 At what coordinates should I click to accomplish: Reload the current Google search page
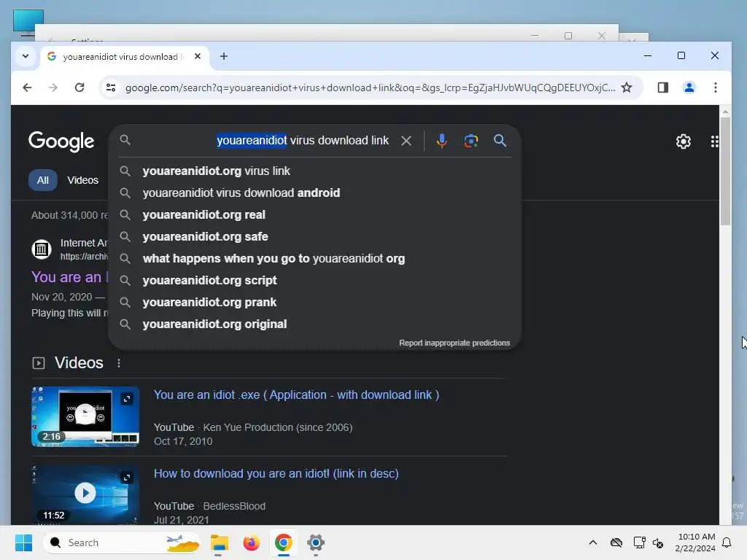(x=80, y=87)
